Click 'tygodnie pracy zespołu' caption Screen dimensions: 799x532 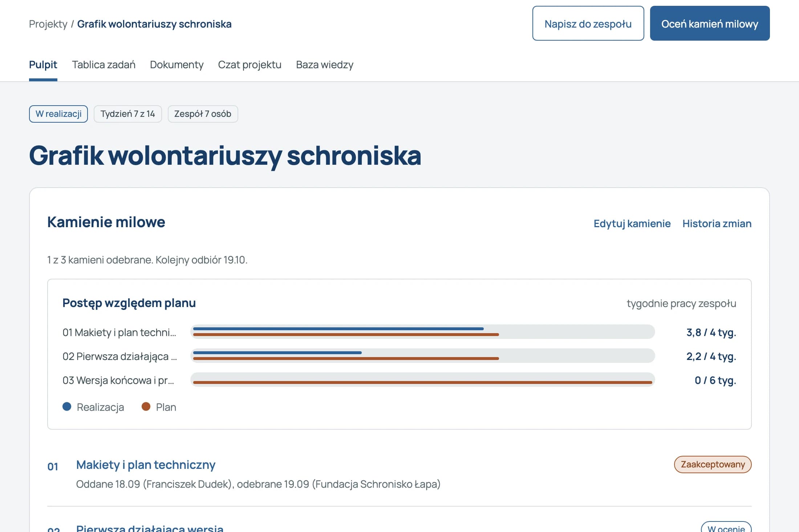681,303
